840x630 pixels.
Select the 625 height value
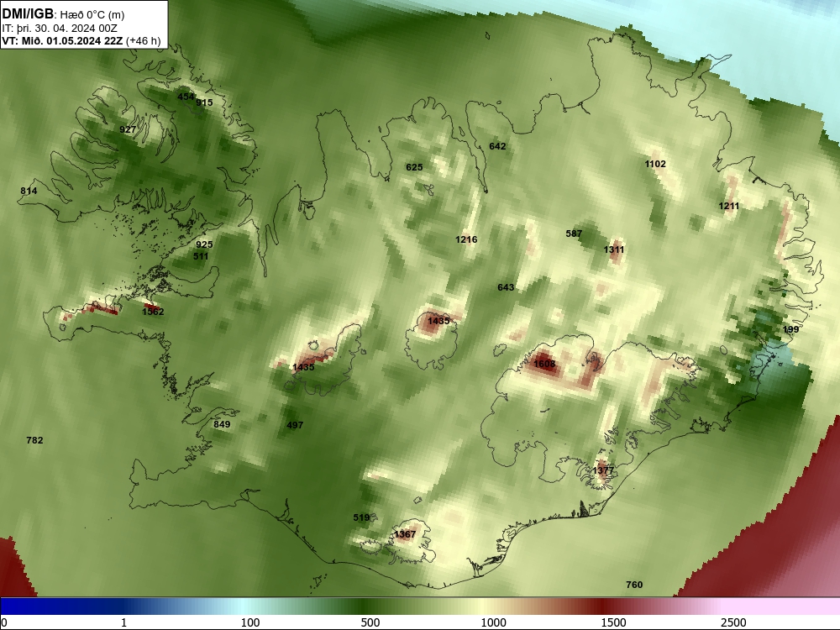point(414,167)
